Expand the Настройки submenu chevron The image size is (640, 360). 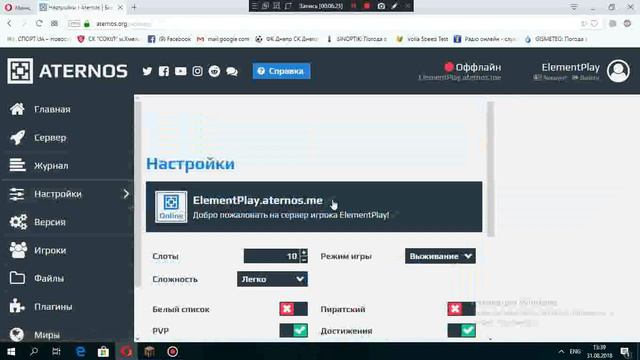(x=126, y=194)
